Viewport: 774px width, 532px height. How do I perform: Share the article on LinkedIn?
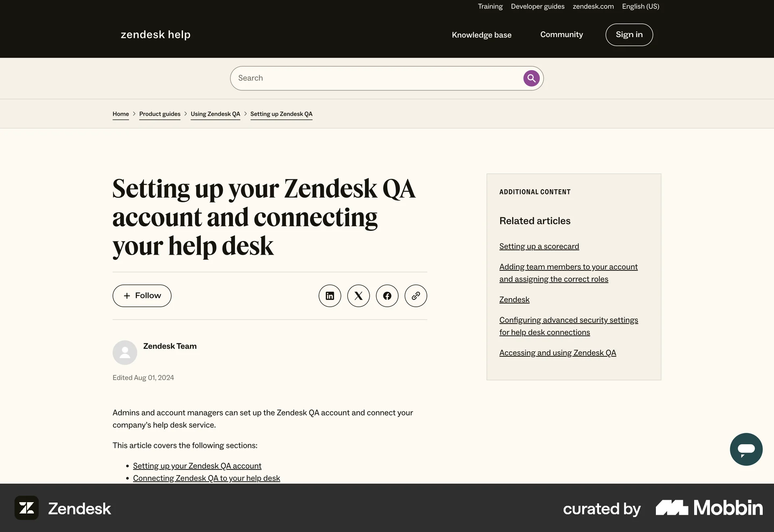point(330,295)
